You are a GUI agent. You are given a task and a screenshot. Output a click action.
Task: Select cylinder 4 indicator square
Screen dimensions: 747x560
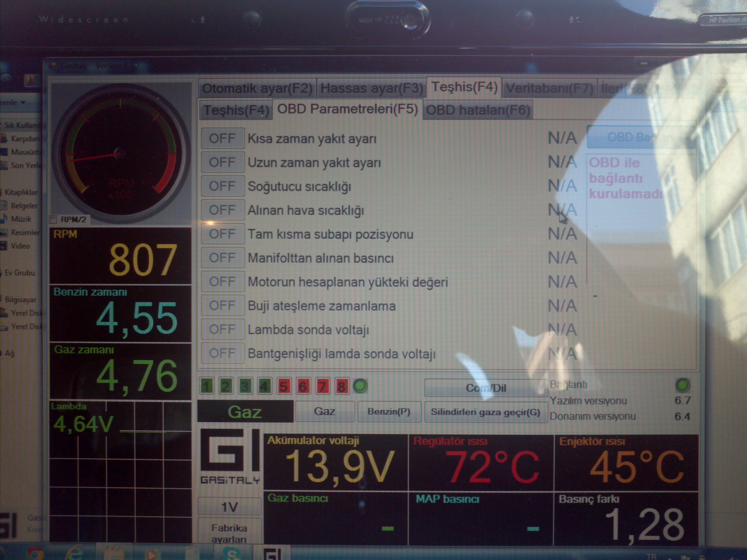(264, 386)
